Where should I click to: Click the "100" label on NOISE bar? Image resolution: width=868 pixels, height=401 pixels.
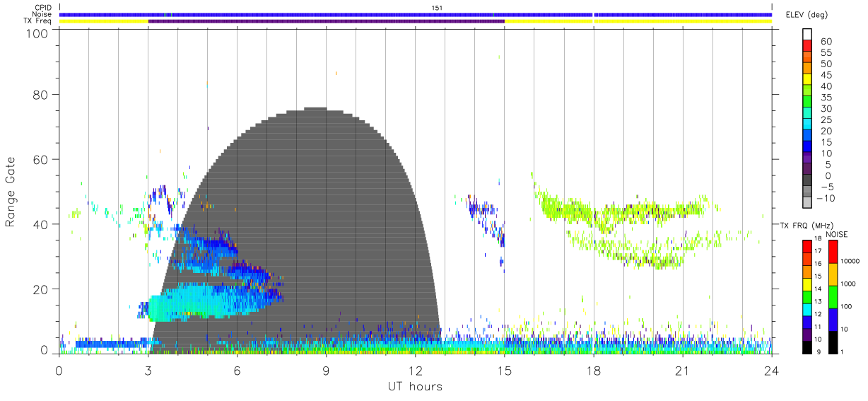(847, 306)
